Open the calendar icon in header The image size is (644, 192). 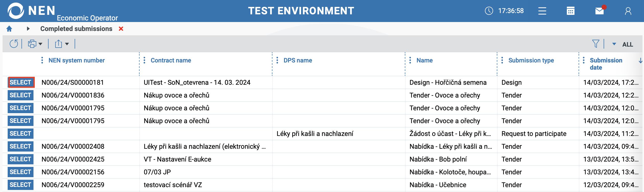click(570, 11)
